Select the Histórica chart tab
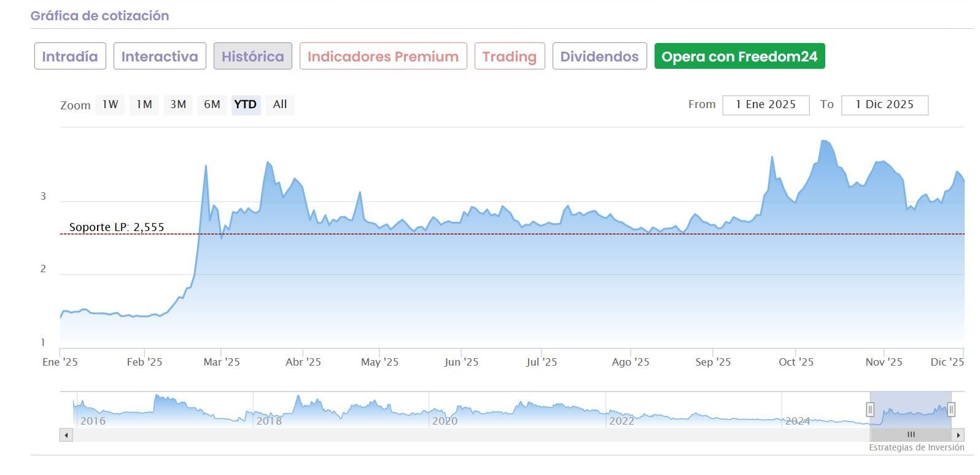 (253, 57)
